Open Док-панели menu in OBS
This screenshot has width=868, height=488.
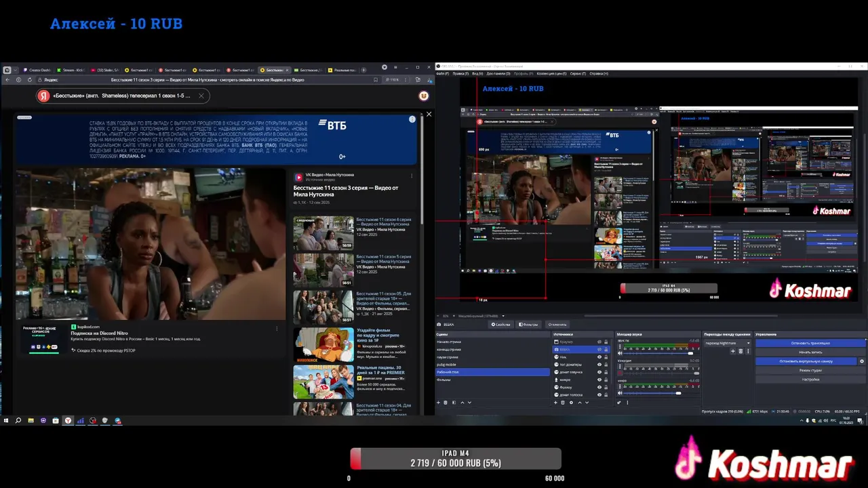[x=497, y=73]
